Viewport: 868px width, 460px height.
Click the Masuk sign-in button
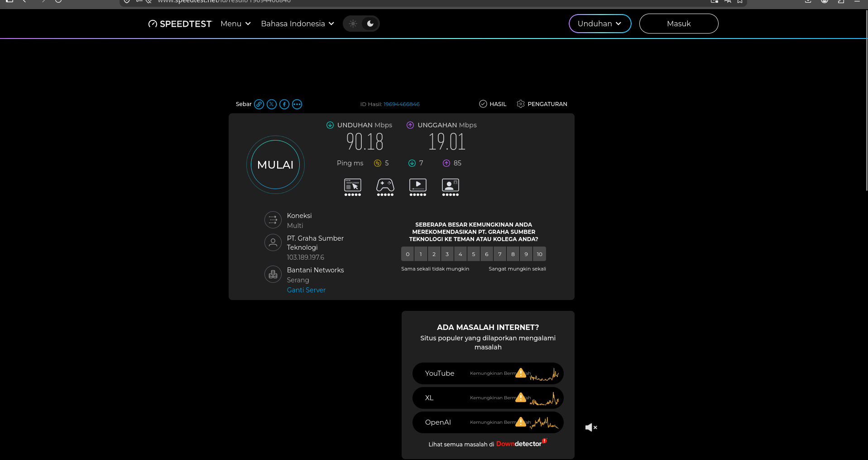coord(679,24)
